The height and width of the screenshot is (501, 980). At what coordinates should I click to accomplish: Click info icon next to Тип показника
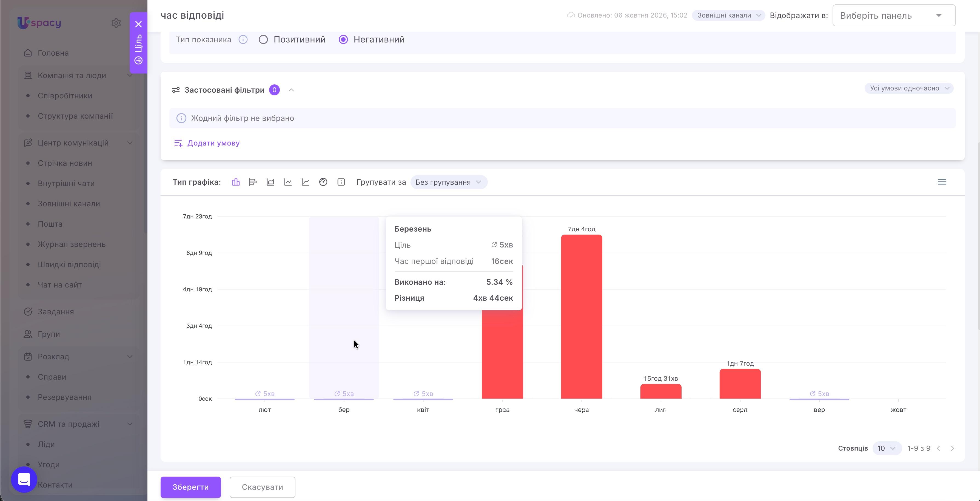243,39
